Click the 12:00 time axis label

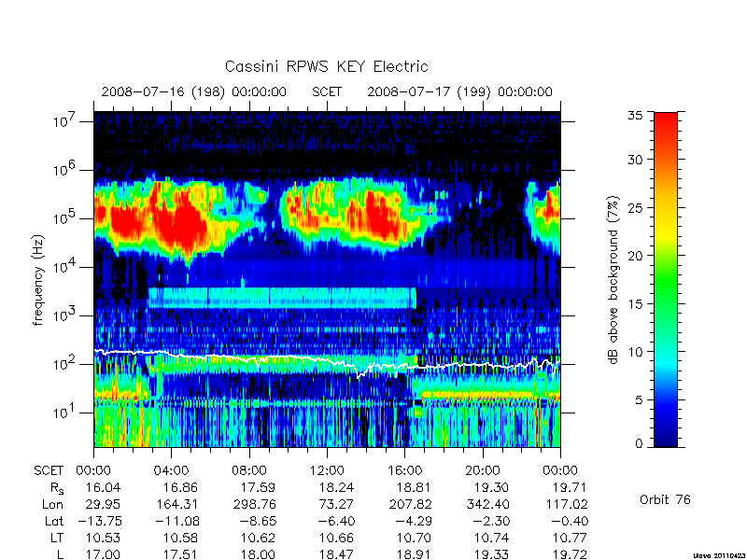[x=327, y=471]
